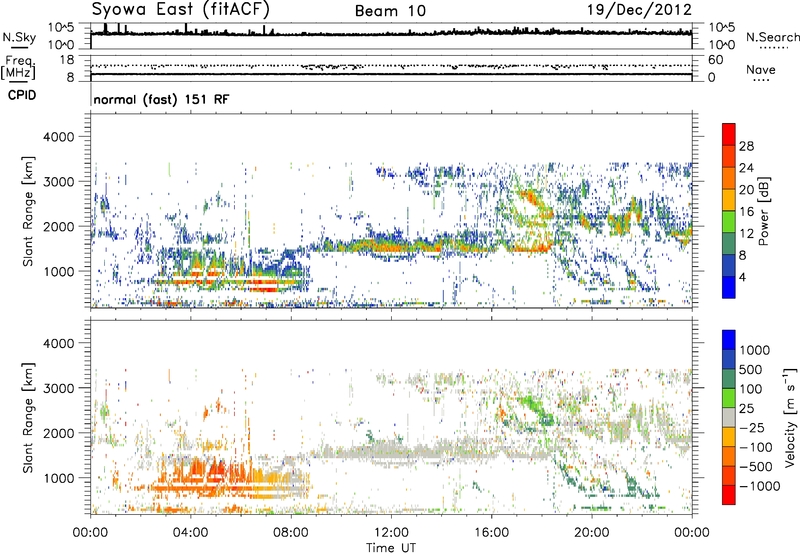This screenshot has width=800, height=554.
Task: Click the '4000' tick in velocity panel
Action: point(59,343)
